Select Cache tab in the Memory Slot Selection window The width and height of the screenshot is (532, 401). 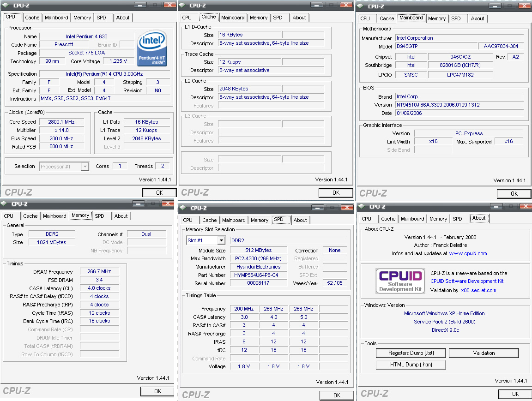click(x=210, y=220)
